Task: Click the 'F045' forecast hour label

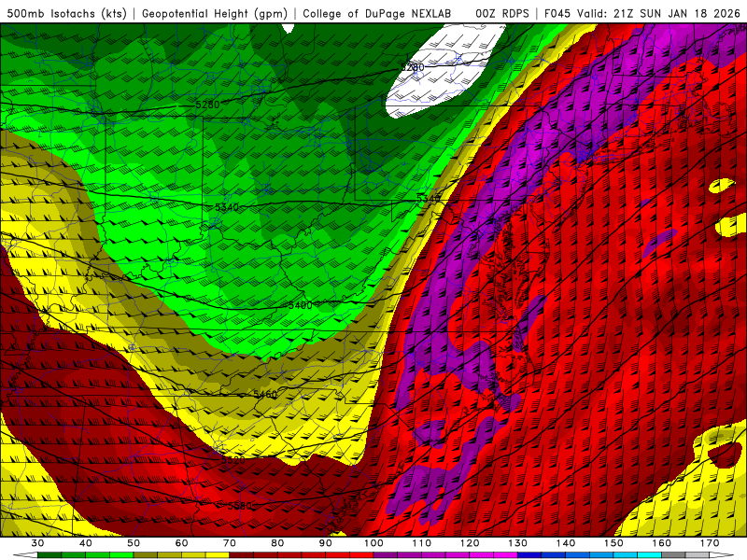Action: click(557, 13)
